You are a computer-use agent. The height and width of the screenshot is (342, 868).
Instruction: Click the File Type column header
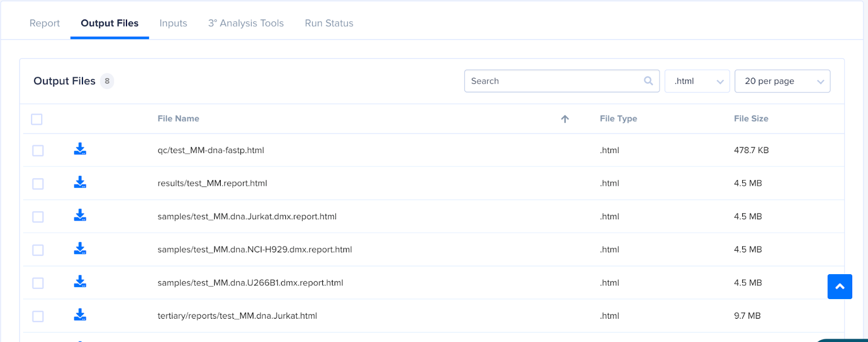[618, 118]
